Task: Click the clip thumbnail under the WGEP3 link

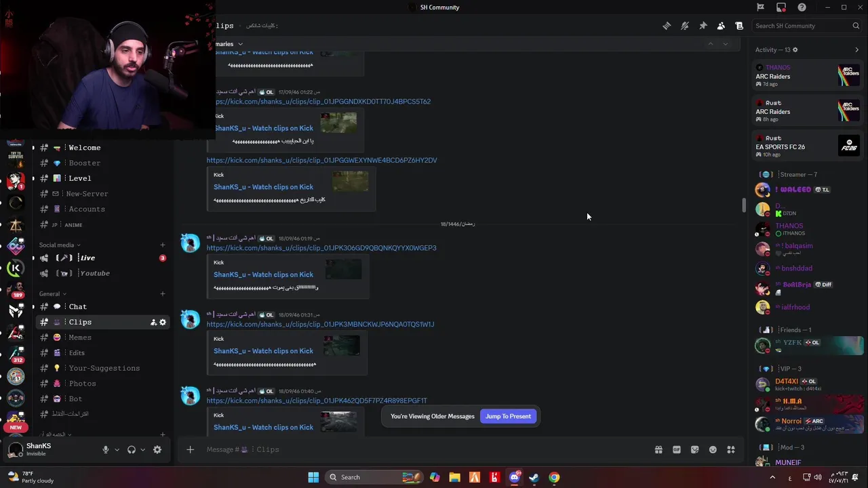Action: (x=343, y=270)
